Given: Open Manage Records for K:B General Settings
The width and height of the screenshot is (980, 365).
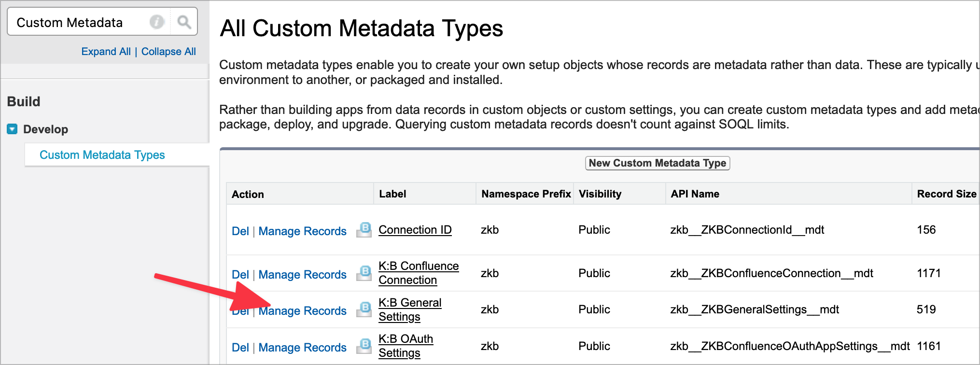Looking at the screenshot, I should pos(302,311).
